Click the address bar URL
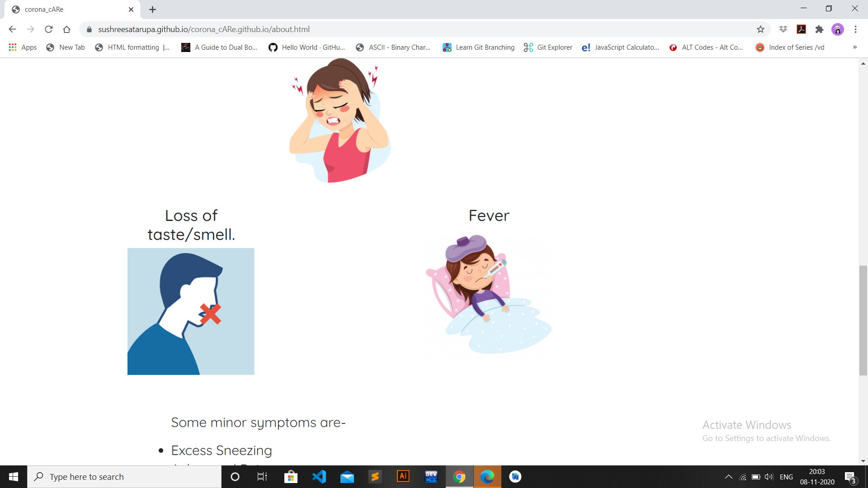The image size is (868, 488). [x=203, y=29]
